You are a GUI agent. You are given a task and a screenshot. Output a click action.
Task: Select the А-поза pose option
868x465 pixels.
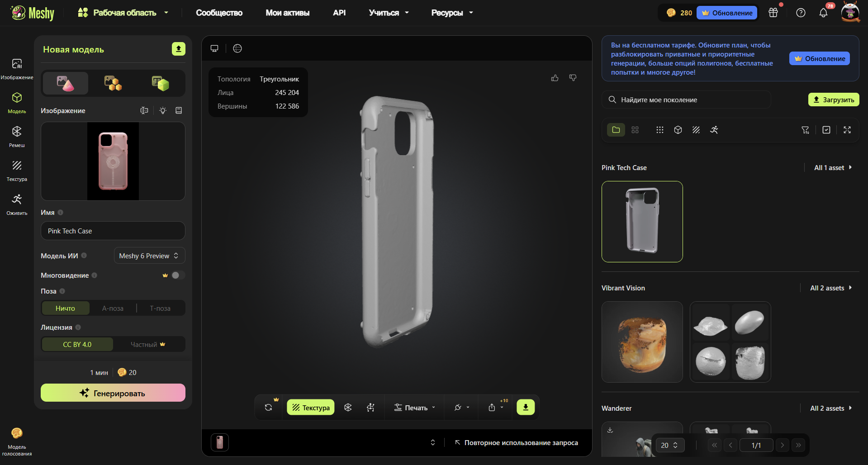[x=113, y=308]
